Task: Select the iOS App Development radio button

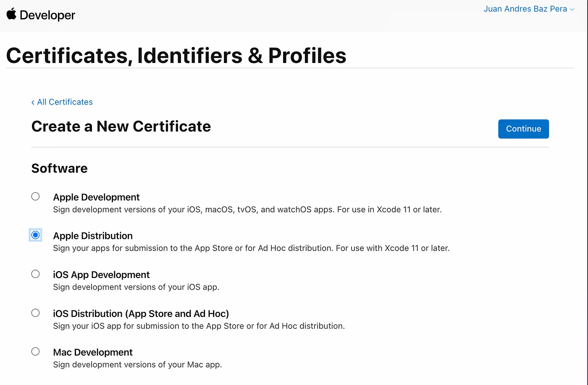Action: [x=36, y=274]
